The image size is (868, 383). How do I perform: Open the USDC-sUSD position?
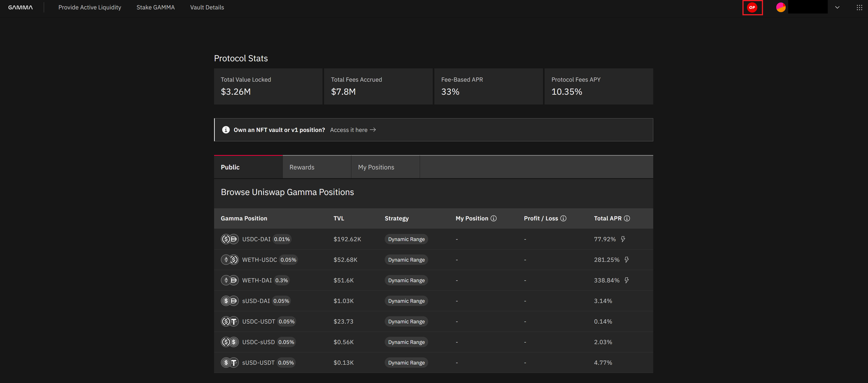pos(433,342)
